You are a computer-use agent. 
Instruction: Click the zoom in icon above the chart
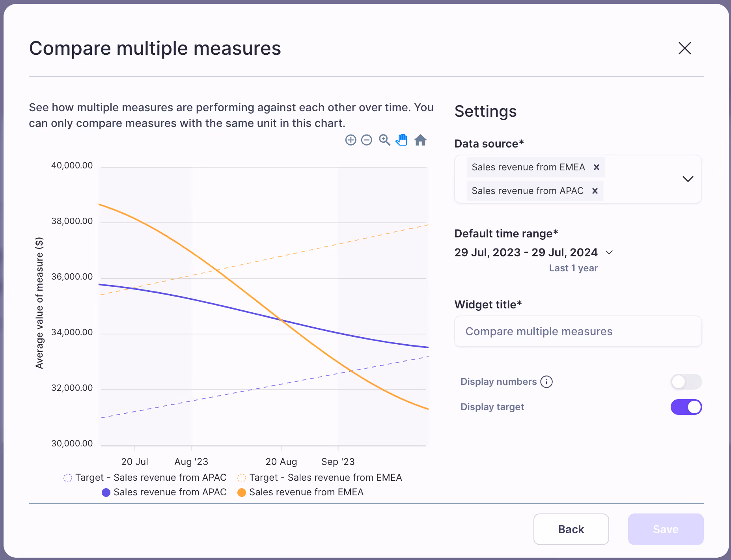coord(351,140)
